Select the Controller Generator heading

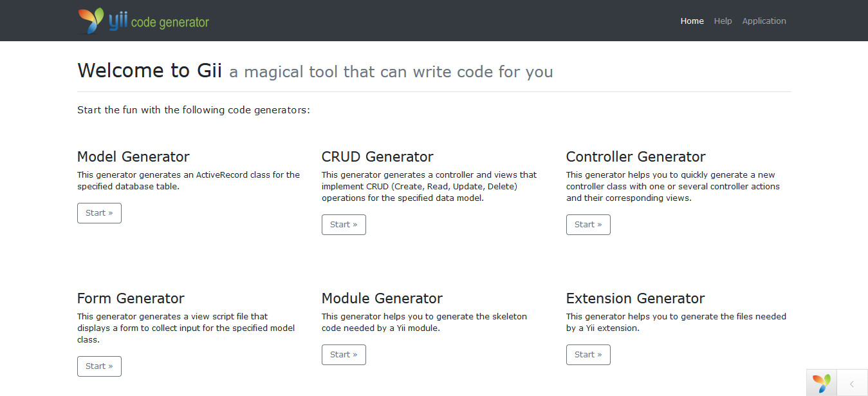tap(636, 156)
